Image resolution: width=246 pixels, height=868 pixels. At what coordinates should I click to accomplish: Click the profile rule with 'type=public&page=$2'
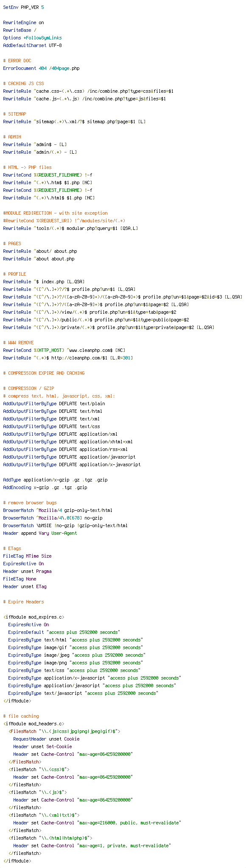coord(96,320)
